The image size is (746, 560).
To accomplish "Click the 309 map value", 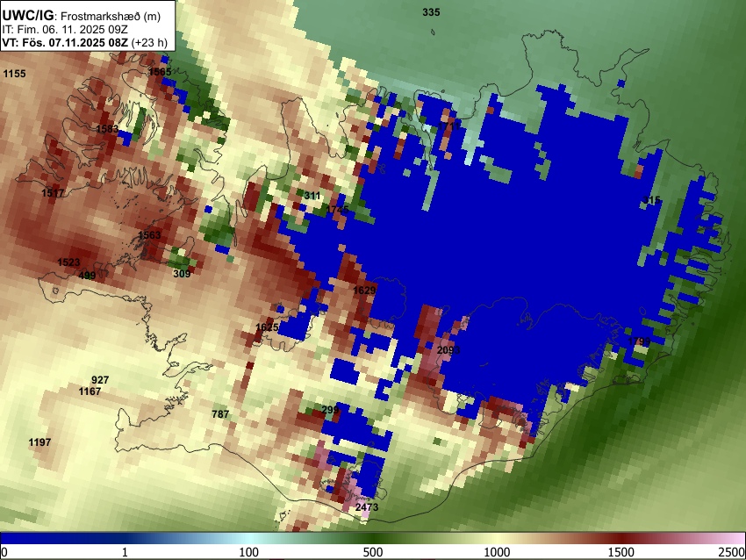I will coord(182,273).
